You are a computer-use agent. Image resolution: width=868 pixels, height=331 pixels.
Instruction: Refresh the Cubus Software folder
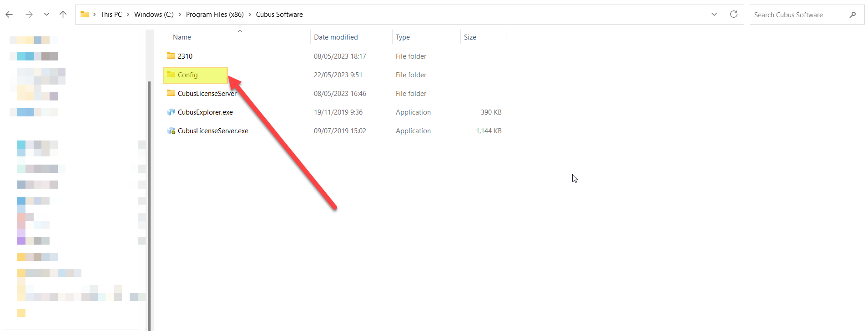734,15
